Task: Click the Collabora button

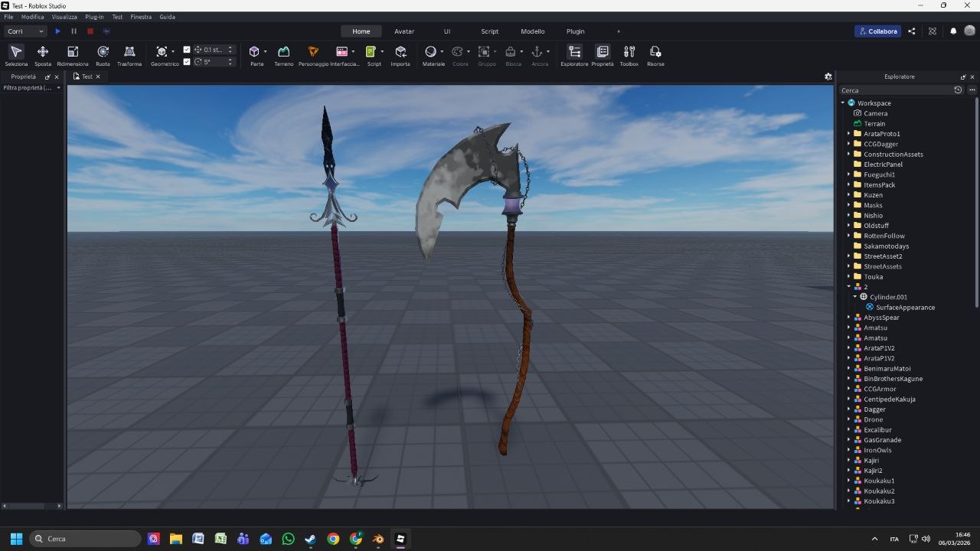Action: 877,31
